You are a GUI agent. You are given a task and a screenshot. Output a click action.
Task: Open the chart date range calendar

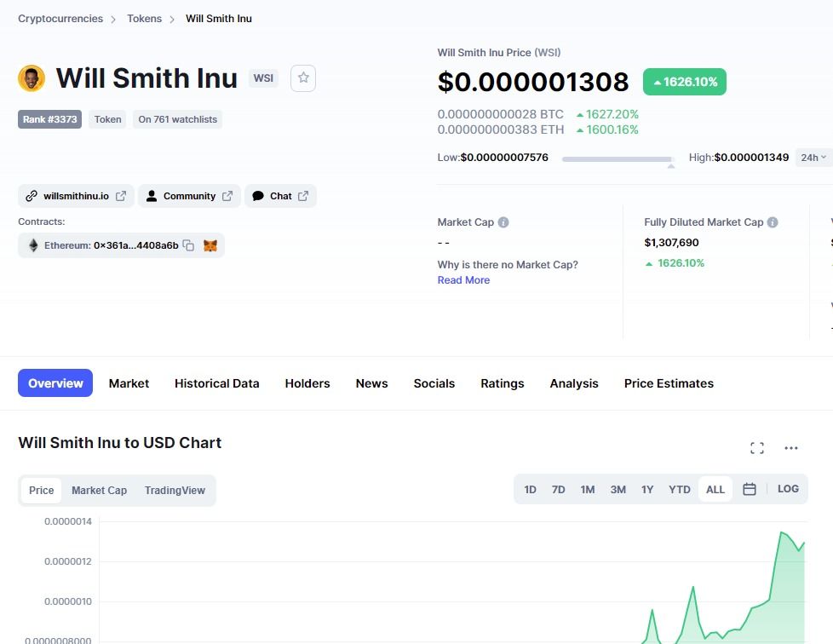coord(749,489)
